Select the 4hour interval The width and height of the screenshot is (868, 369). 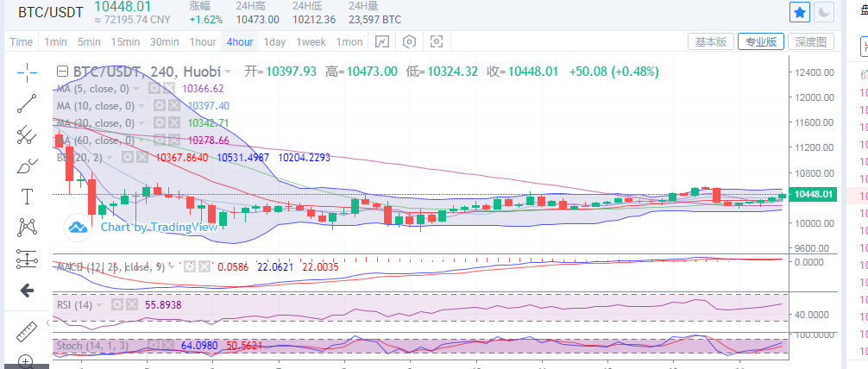point(240,42)
